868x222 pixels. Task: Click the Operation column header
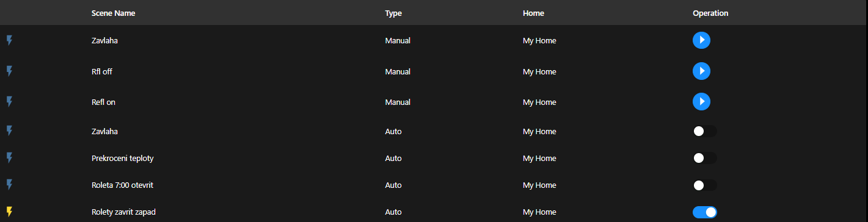coord(710,13)
